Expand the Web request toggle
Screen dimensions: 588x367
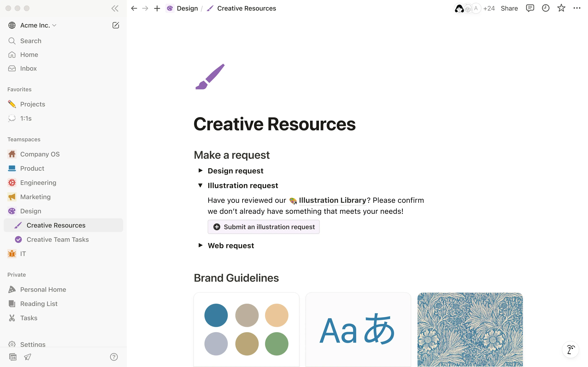click(200, 245)
